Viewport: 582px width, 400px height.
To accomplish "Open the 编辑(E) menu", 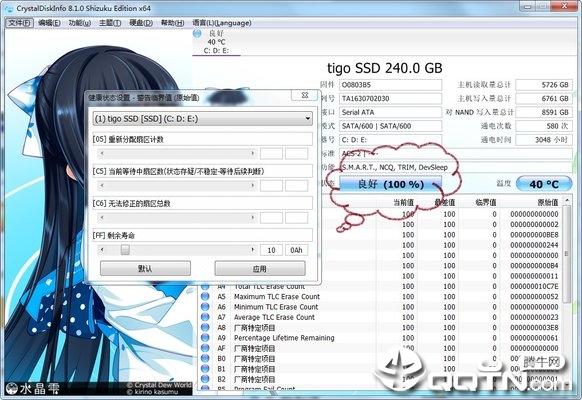I will (49, 23).
